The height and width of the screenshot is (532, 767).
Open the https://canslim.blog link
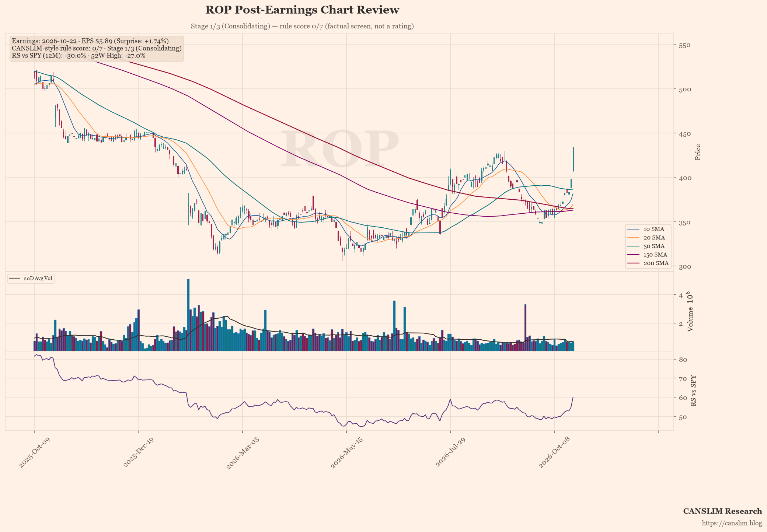[x=732, y=523]
